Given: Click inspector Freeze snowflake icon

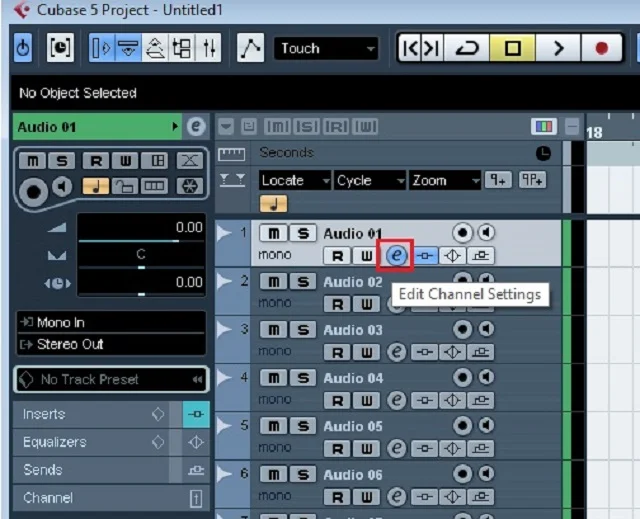Looking at the screenshot, I should click(x=189, y=186).
